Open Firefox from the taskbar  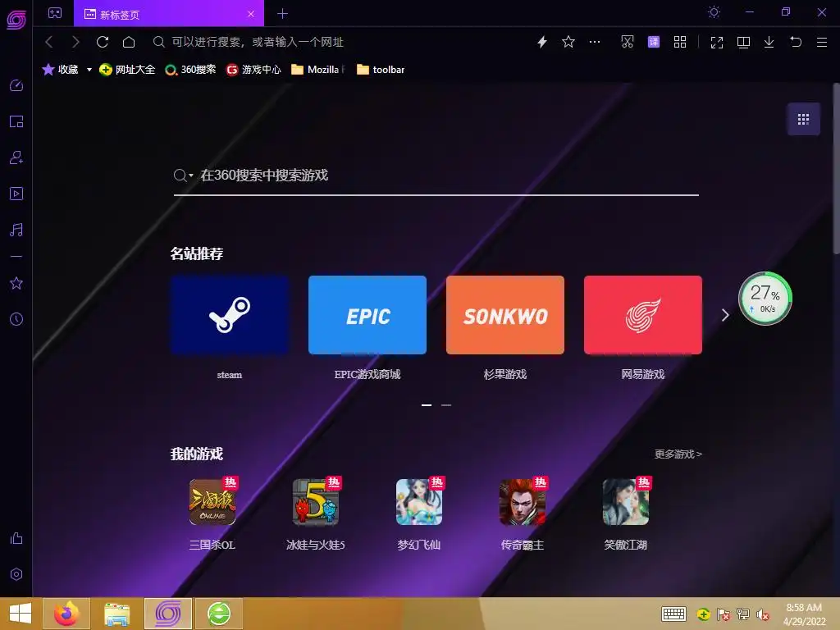(66, 614)
